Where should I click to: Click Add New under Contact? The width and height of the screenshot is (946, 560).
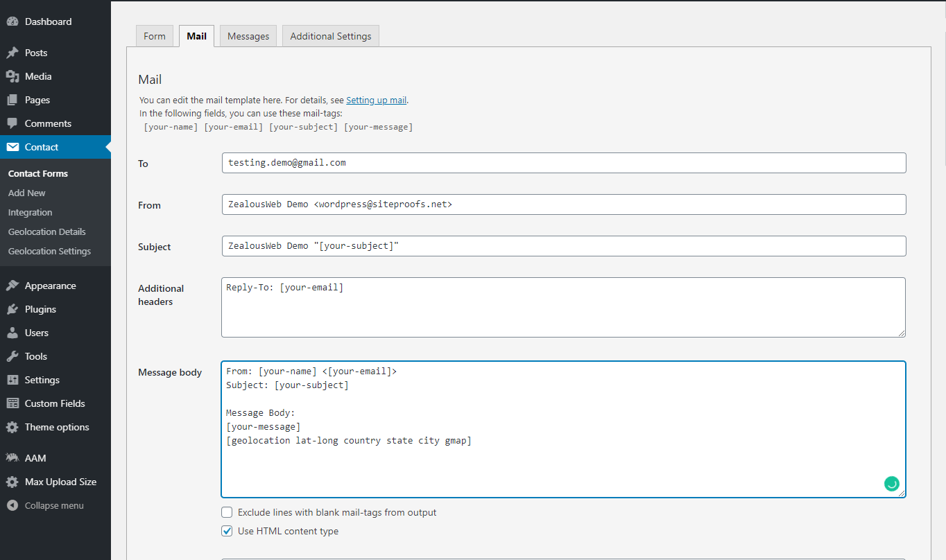27,193
